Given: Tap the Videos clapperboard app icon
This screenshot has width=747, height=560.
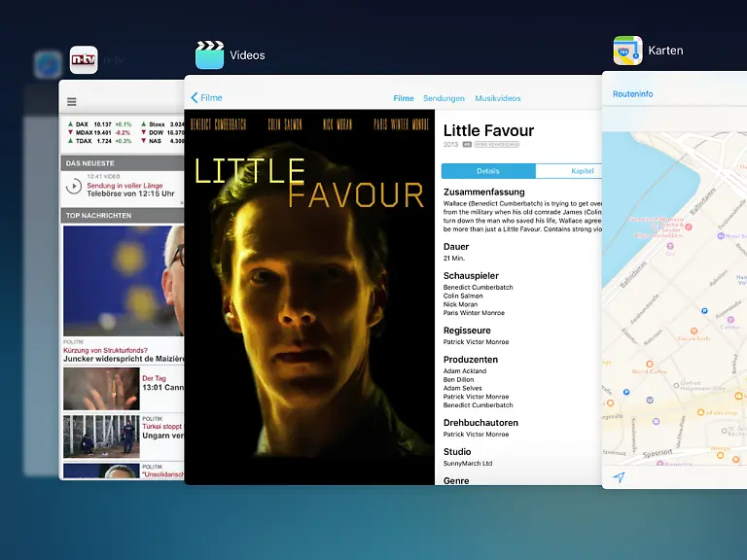Looking at the screenshot, I should point(210,54).
